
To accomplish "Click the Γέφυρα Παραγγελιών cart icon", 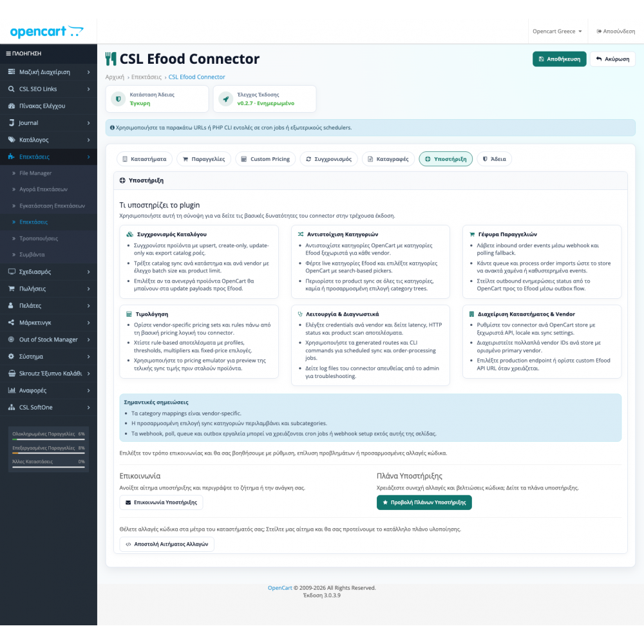I will 472,234.
